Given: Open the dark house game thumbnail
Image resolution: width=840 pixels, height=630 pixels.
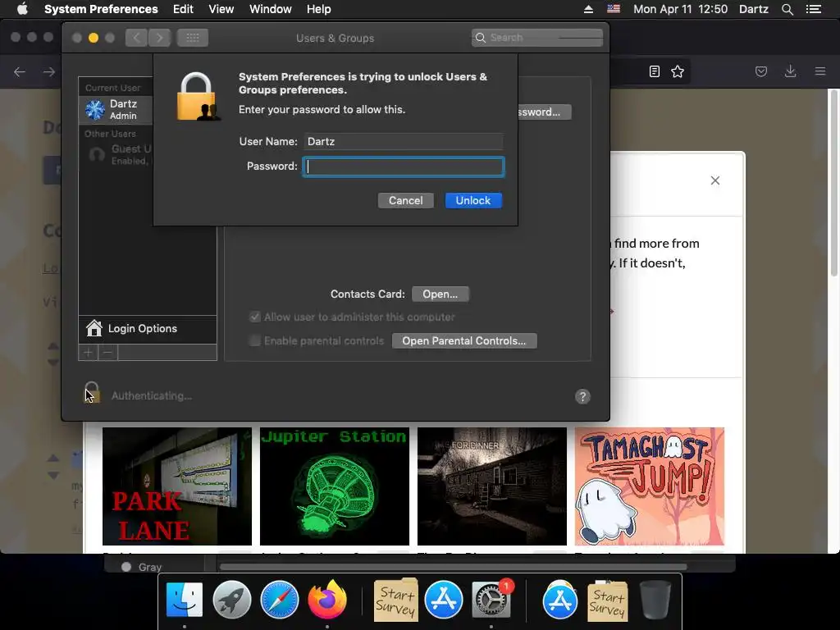Looking at the screenshot, I should pyautogui.click(x=492, y=486).
